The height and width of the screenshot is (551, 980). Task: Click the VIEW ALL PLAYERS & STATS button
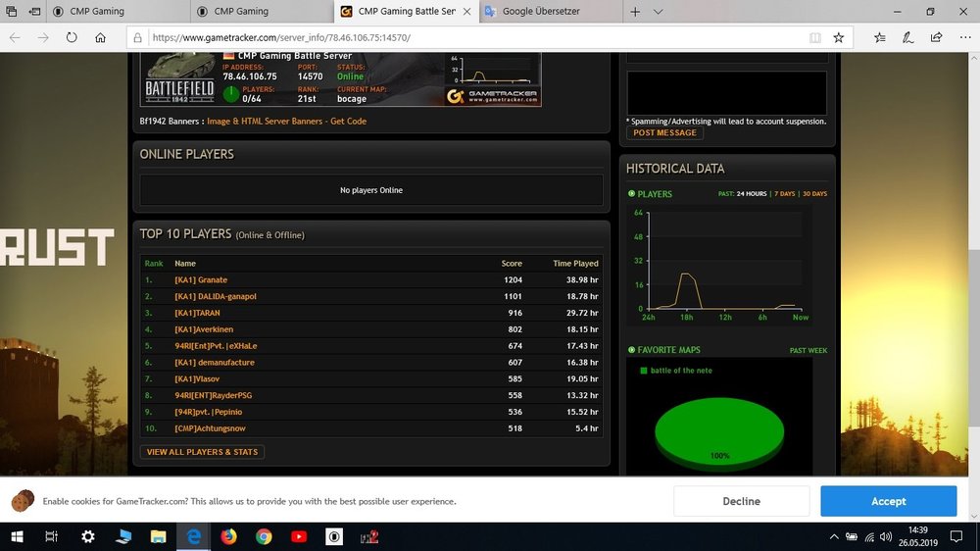(203, 452)
